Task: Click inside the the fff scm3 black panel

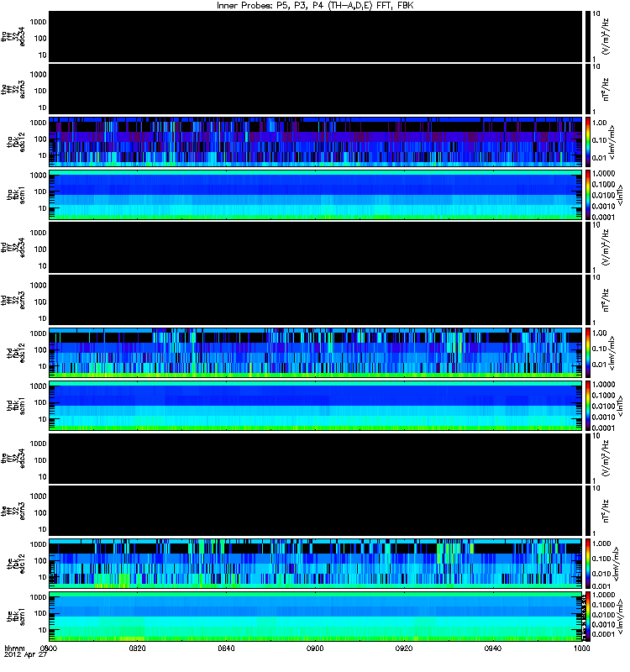Action: tap(316, 511)
